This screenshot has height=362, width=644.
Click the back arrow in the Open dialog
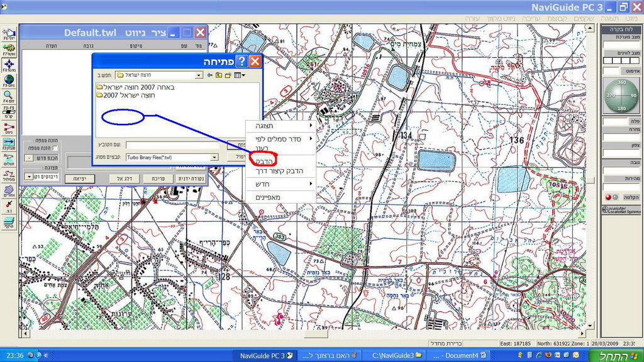coord(210,75)
